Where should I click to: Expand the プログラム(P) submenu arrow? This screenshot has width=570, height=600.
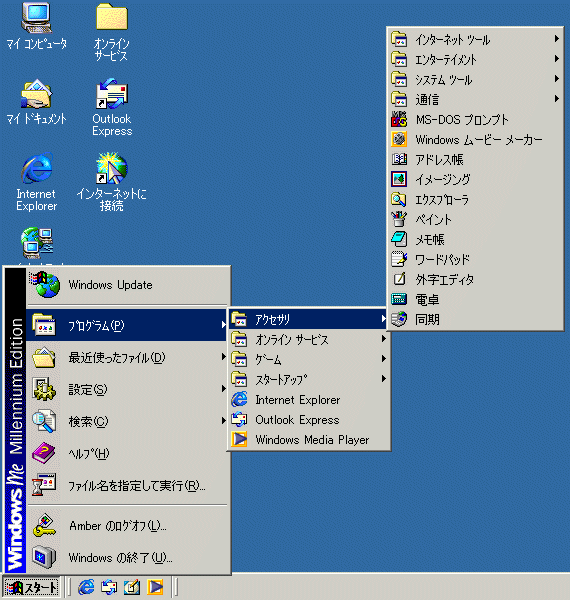(x=223, y=325)
